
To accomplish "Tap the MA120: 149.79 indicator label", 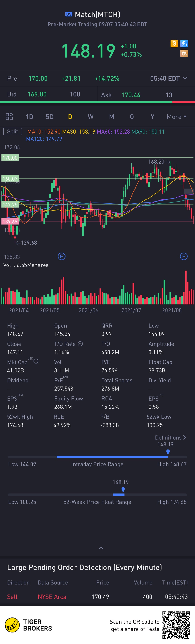I will 44,139.
